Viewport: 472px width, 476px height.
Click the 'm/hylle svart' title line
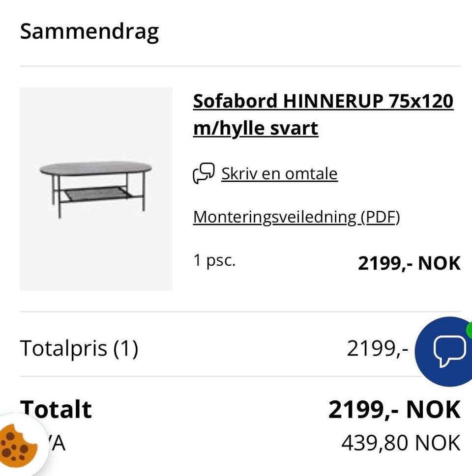click(256, 128)
